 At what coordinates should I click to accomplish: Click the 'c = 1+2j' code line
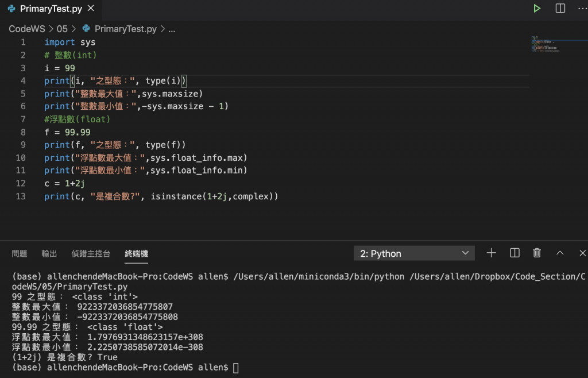coord(64,183)
